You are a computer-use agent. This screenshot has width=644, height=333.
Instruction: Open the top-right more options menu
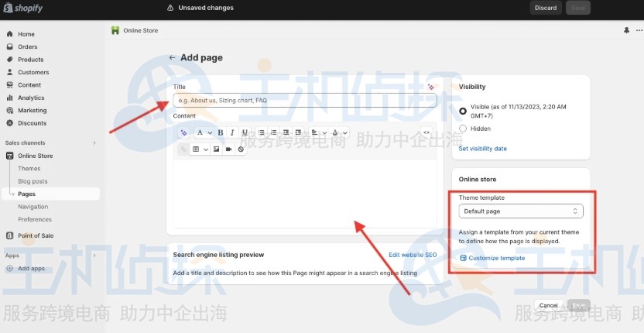[x=639, y=30]
